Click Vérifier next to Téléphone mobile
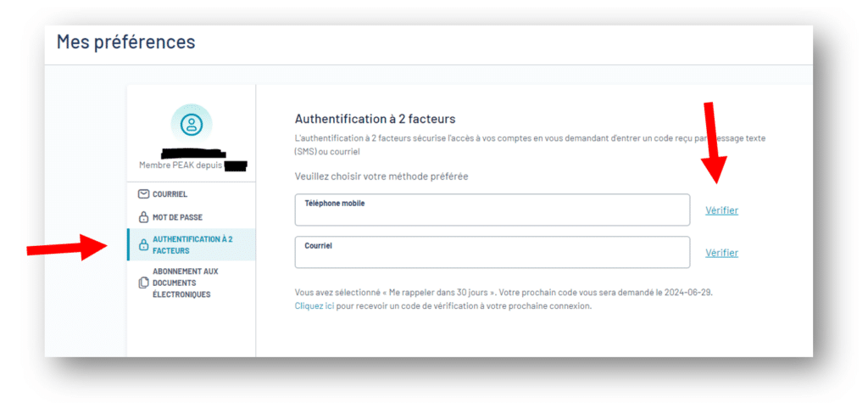 coord(721,210)
